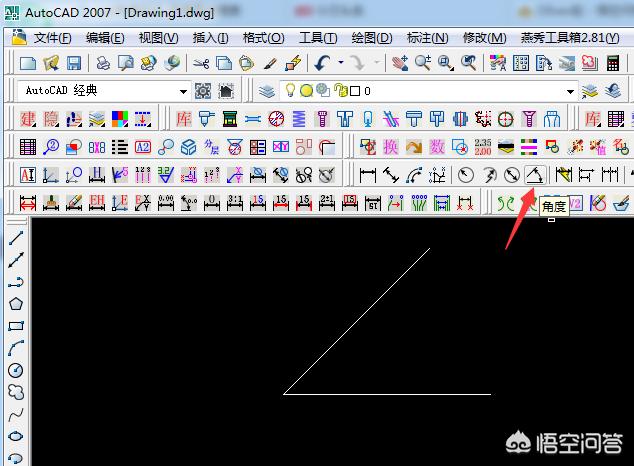The image size is (634, 466).
Task: Expand the layer list dropdown arrow
Action: point(571,91)
